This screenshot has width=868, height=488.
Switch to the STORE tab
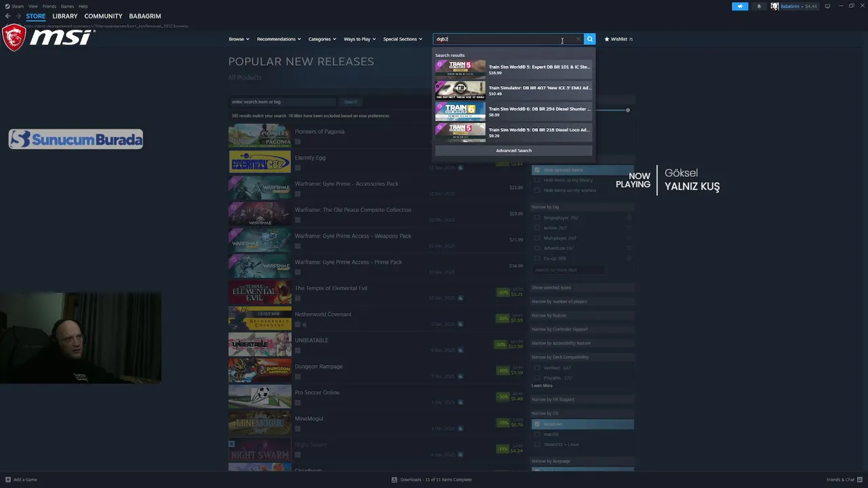(36, 16)
